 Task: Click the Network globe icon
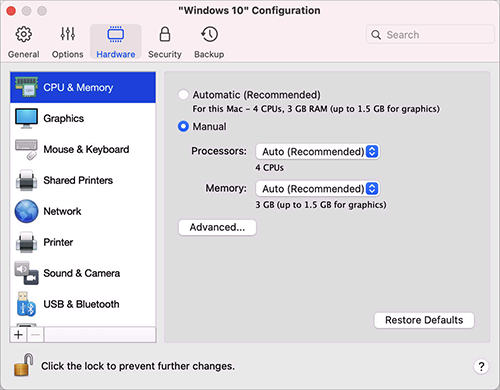pos(26,211)
